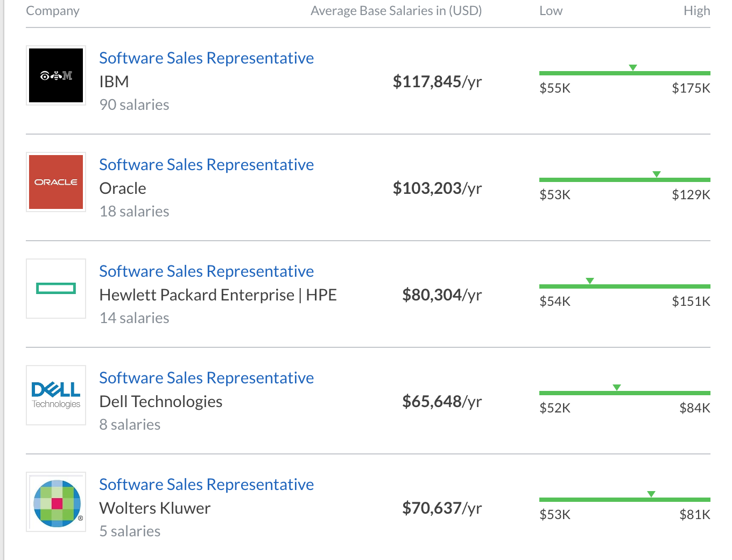Click the $117,845/yr salary figure

[437, 81]
